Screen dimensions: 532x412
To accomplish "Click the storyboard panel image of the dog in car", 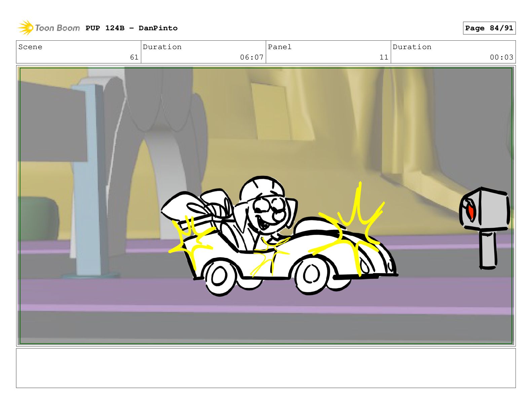I will (x=266, y=206).
